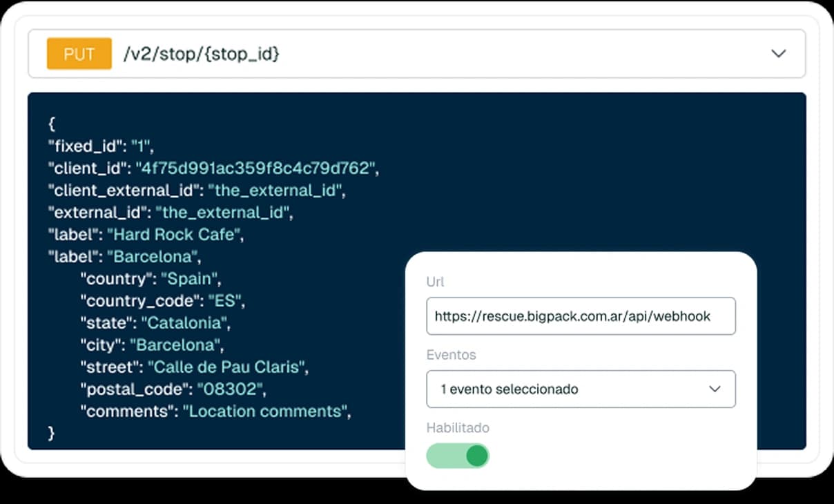Click the orange PUT method badge
This screenshot has height=504, width=834.
click(79, 53)
